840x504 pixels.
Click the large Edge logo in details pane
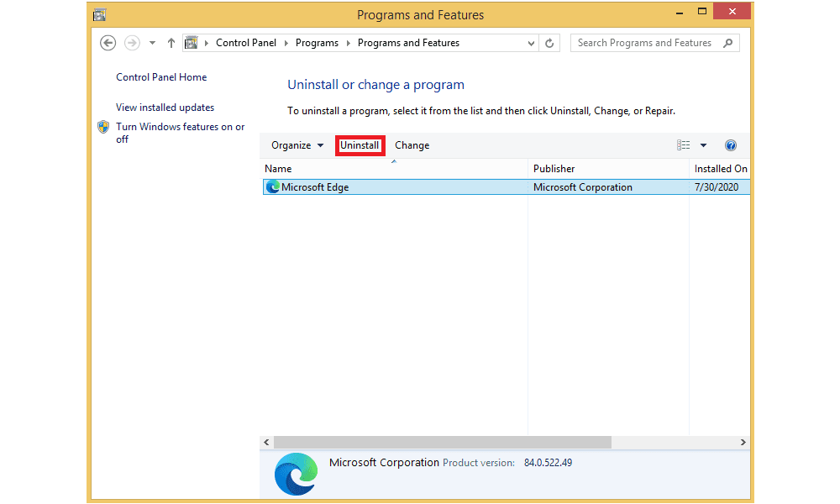(296, 474)
